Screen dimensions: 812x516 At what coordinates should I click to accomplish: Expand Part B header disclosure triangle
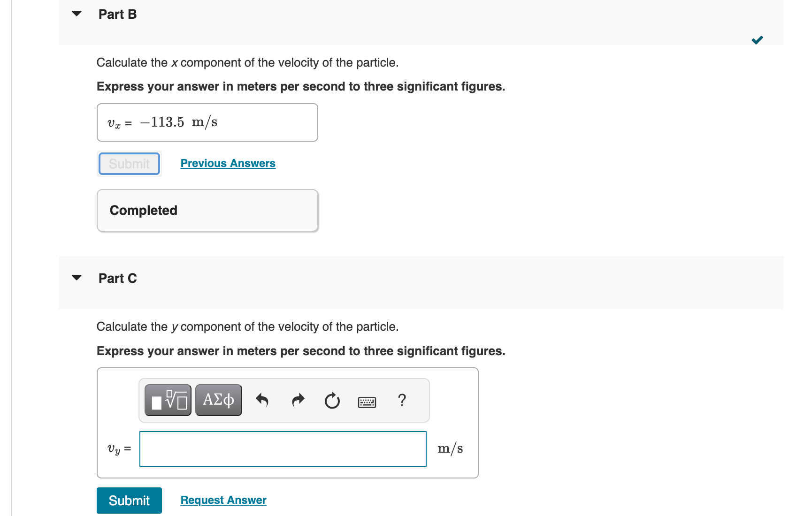(x=77, y=14)
